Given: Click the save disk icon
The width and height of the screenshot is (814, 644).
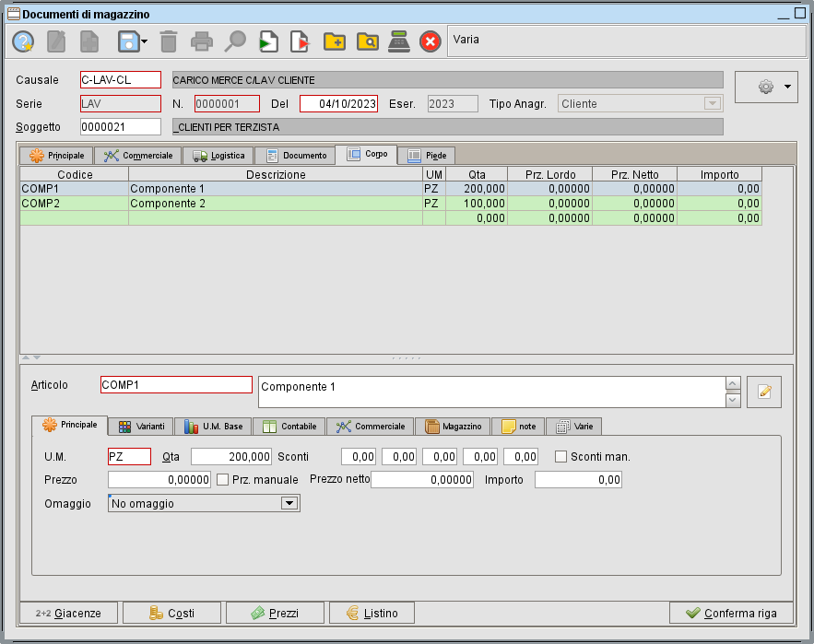Looking at the screenshot, I should click(127, 41).
